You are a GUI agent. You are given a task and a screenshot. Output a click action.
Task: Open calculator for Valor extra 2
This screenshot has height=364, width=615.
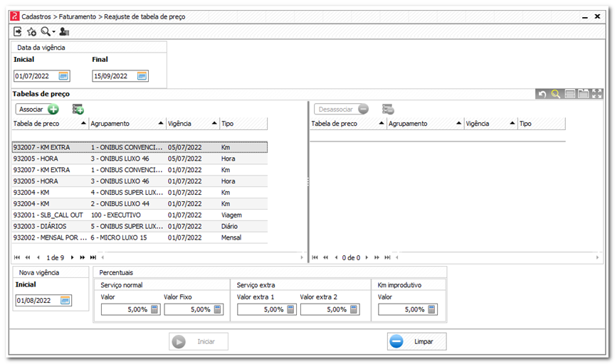click(354, 309)
